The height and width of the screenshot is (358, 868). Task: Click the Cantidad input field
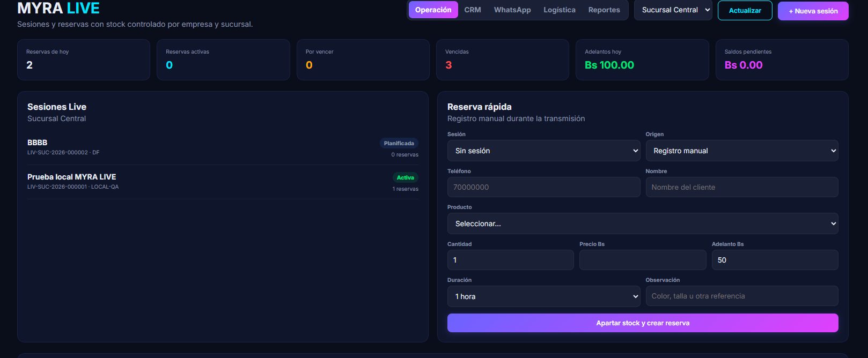click(x=510, y=260)
